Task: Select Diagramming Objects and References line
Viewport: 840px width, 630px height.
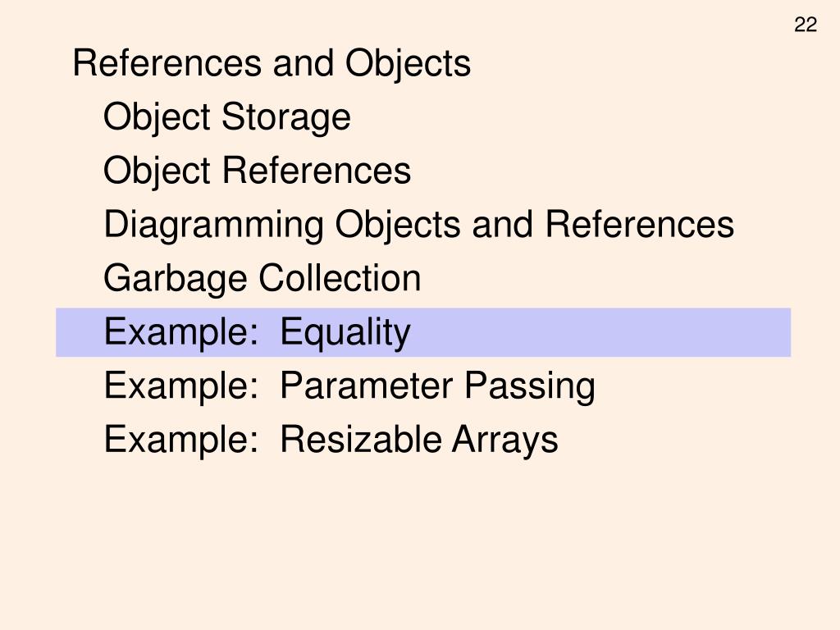Action: (x=418, y=225)
